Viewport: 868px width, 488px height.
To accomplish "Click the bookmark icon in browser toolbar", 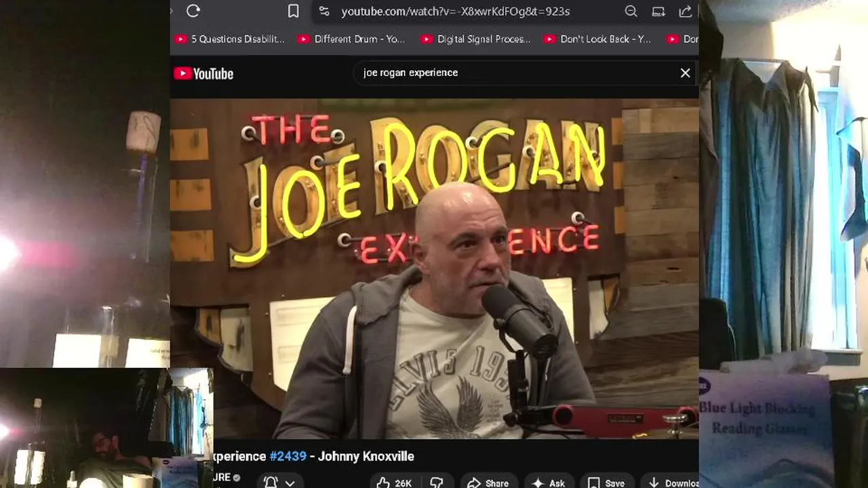I will [x=293, y=11].
